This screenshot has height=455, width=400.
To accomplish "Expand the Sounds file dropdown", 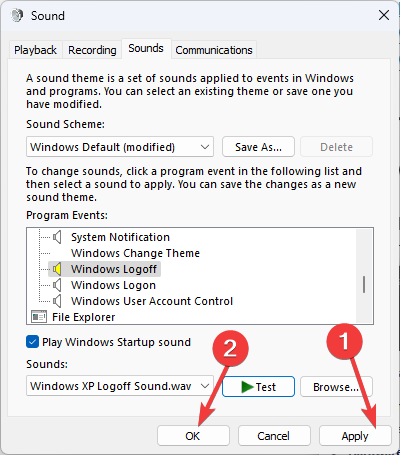I will (120, 386).
